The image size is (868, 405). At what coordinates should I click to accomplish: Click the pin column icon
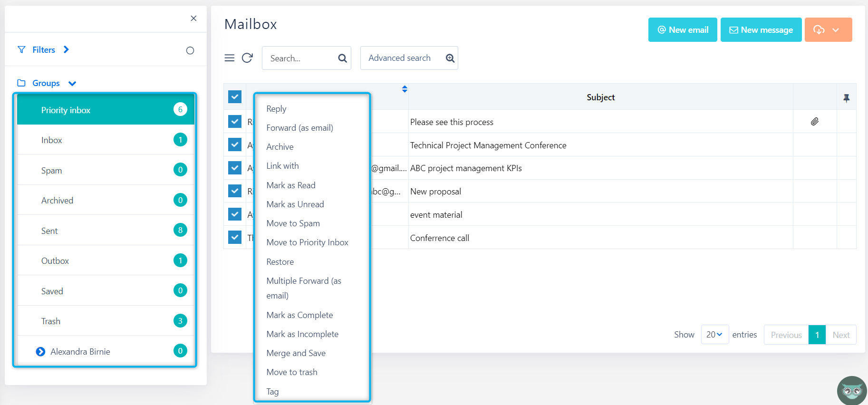pos(846,98)
